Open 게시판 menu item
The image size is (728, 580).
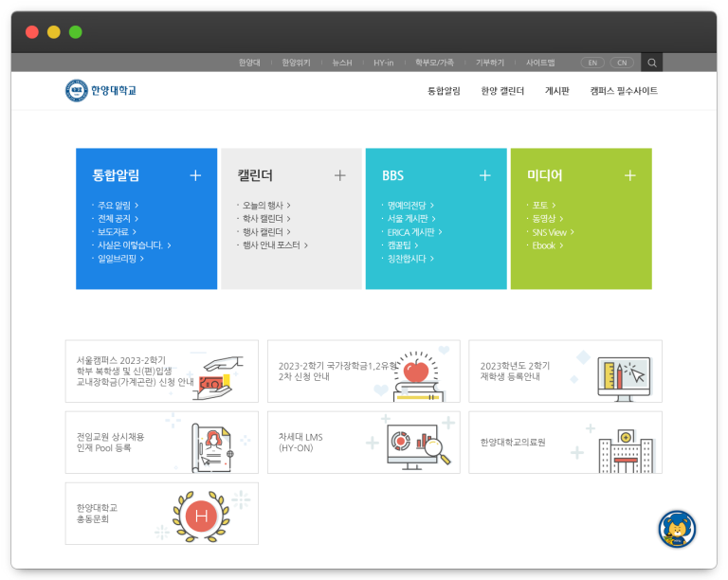point(557,91)
